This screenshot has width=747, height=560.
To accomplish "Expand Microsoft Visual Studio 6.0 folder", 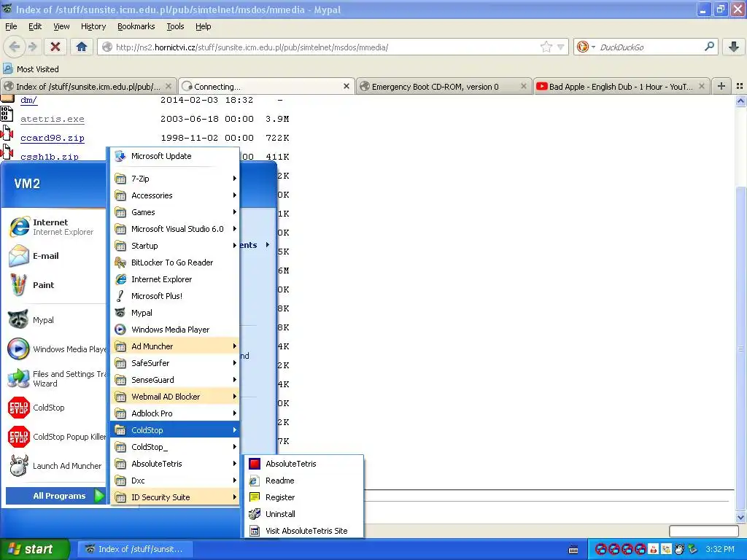I will (175, 228).
